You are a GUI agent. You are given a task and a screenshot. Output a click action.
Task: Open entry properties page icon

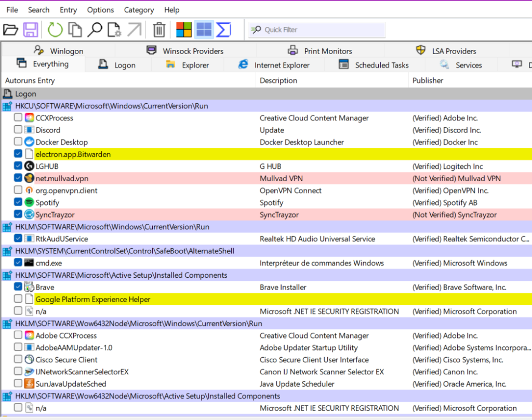[x=114, y=30]
